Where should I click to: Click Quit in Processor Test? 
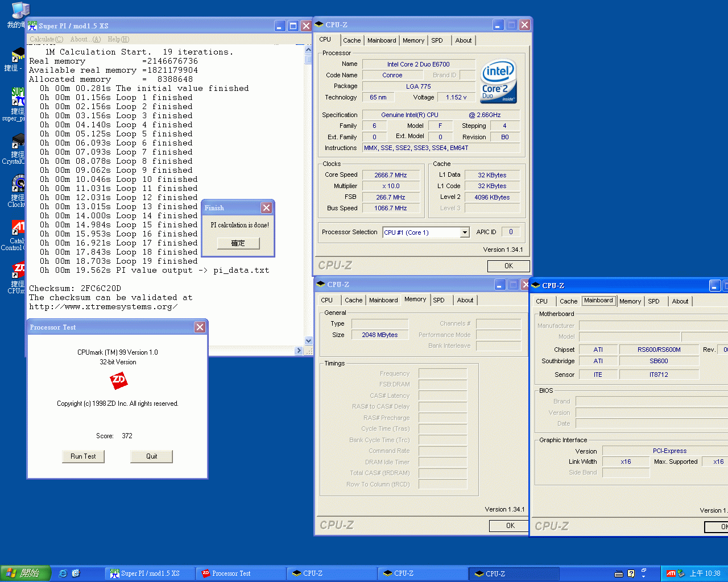(151, 456)
